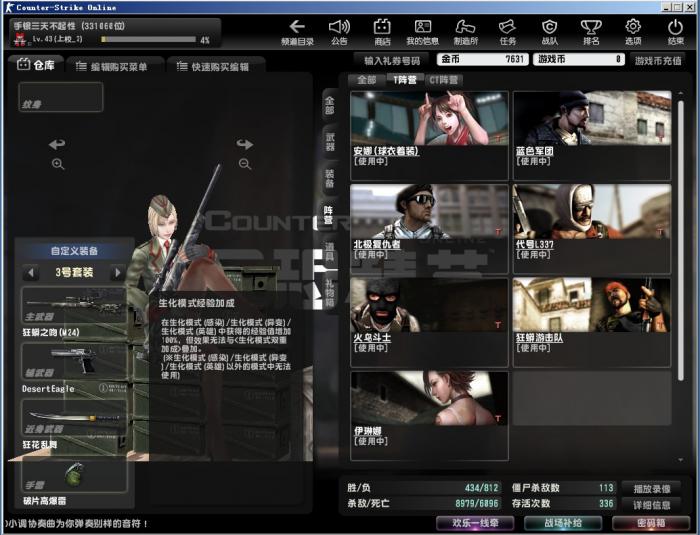Image resolution: width=700 pixels, height=535 pixels.
Task: Select vertical category tab 全部
Action: pos(329,105)
